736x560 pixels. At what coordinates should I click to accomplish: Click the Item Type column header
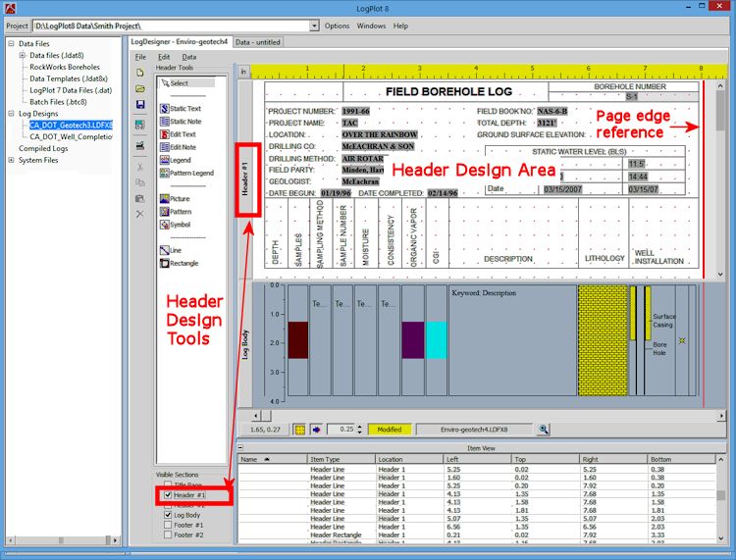[x=342, y=459]
